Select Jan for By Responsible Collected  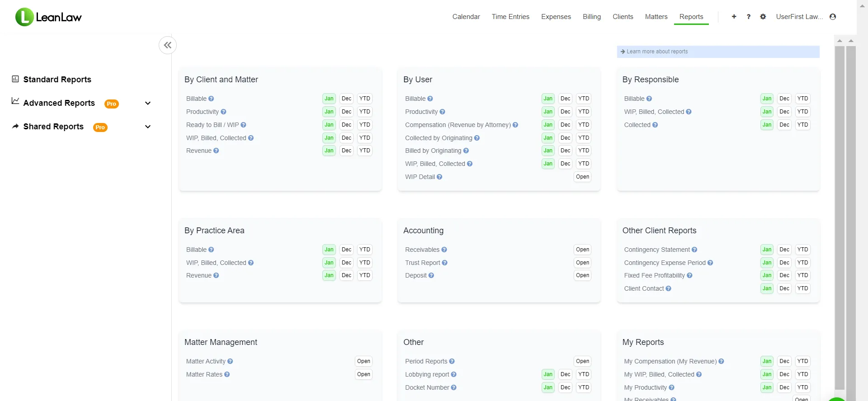coord(767,125)
